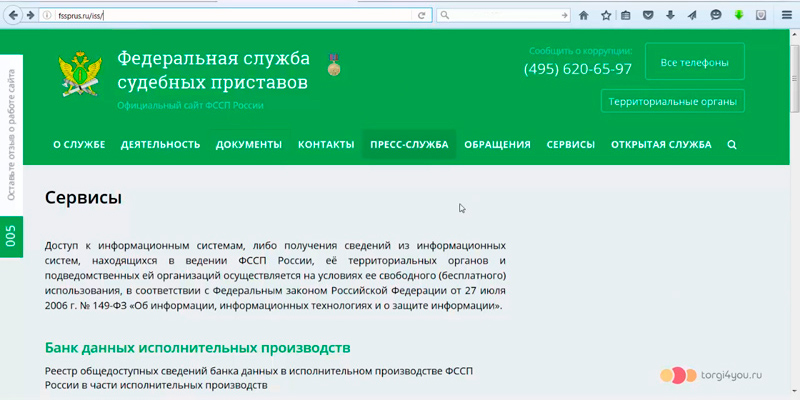Open the ДЕЯТЕЛЬНОСТЬ menu
Image resolution: width=800 pixels, height=400 pixels.
(x=160, y=145)
